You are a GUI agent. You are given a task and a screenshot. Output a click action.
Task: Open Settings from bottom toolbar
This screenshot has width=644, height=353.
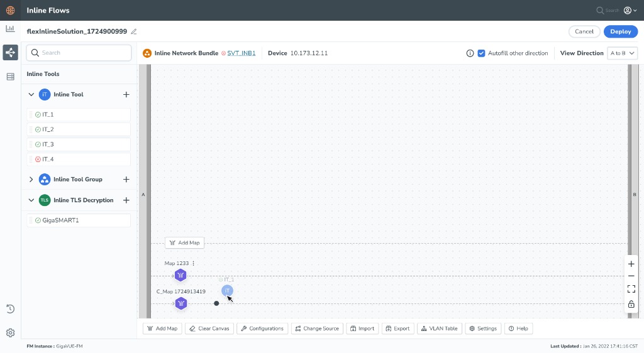pos(483,329)
